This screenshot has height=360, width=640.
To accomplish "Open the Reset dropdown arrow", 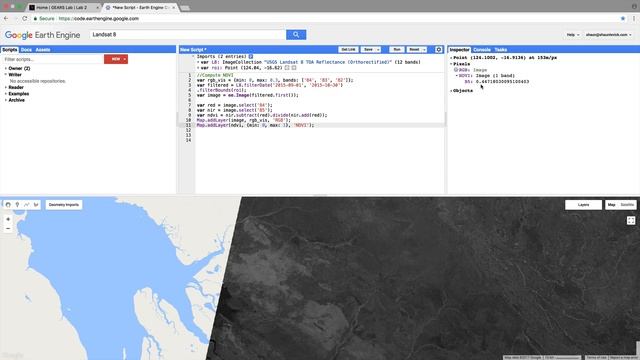I will pyautogui.click(x=424, y=49).
